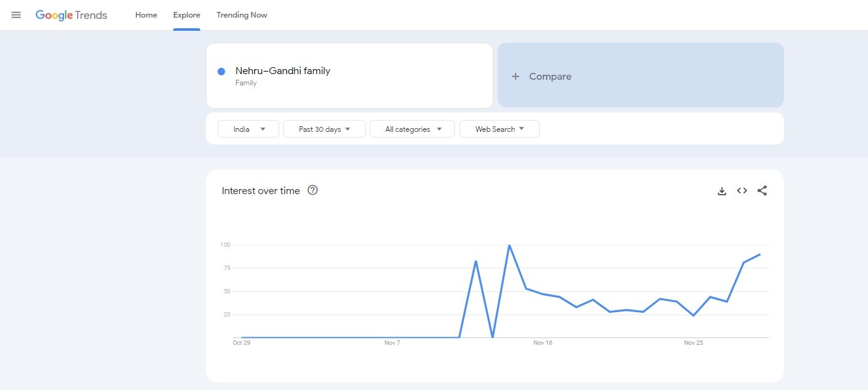This screenshot has width=868, height=390.
Task: Switch to the Trending Now tab
Action: [x=242, y=15]
